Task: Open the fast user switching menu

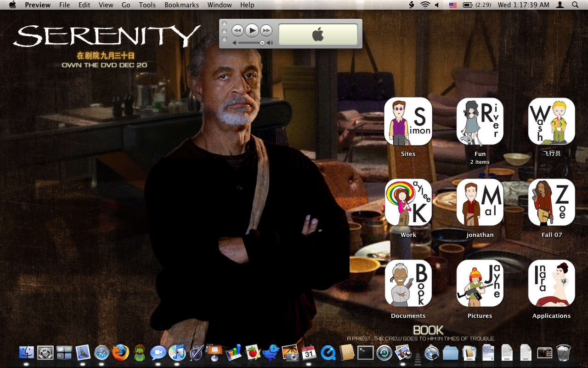Action: click(560, 5)
